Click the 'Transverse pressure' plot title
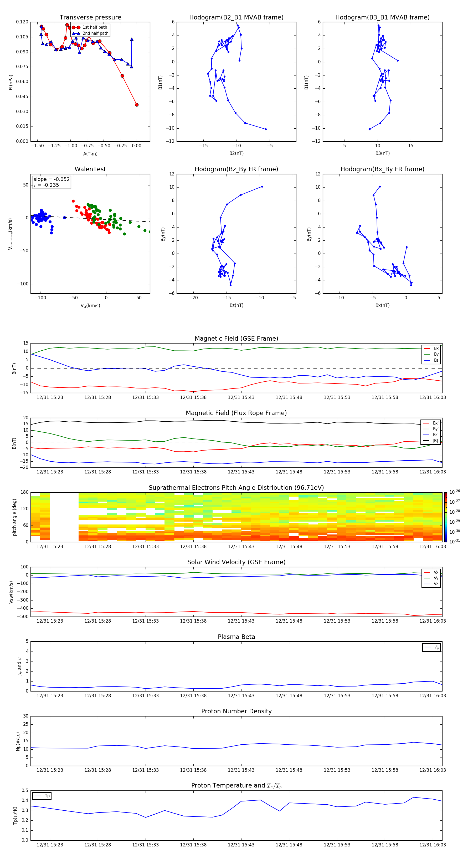Screen dimensions: 473x868 (x=90, y=18)
